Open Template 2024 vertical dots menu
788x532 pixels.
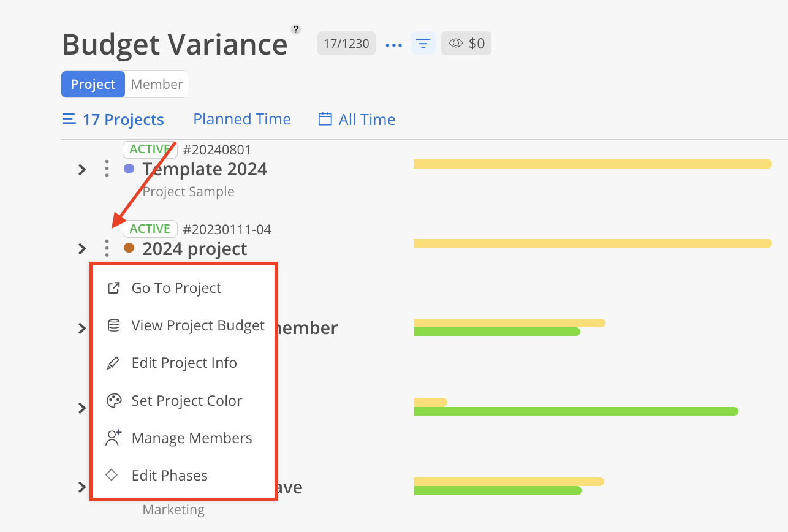coord(107,169)
